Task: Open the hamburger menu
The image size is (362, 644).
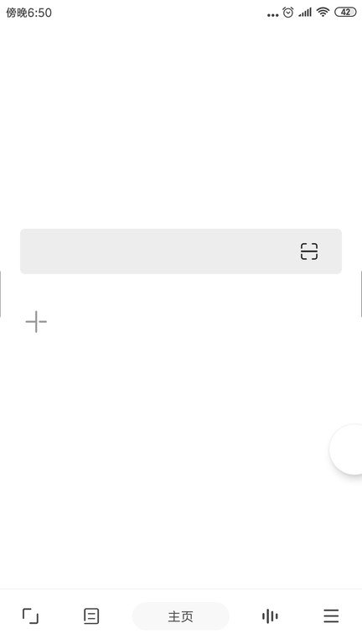Action: (331, 616)
